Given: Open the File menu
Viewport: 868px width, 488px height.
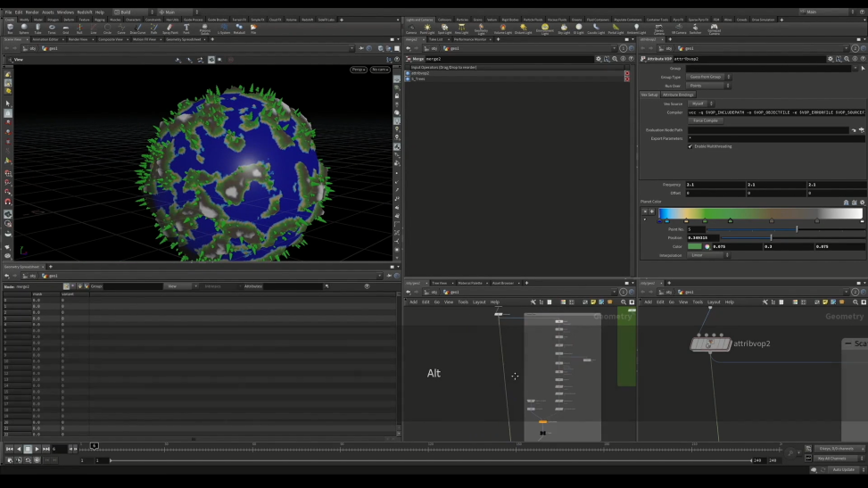Looking at the screenshot, I should point(8,12).
